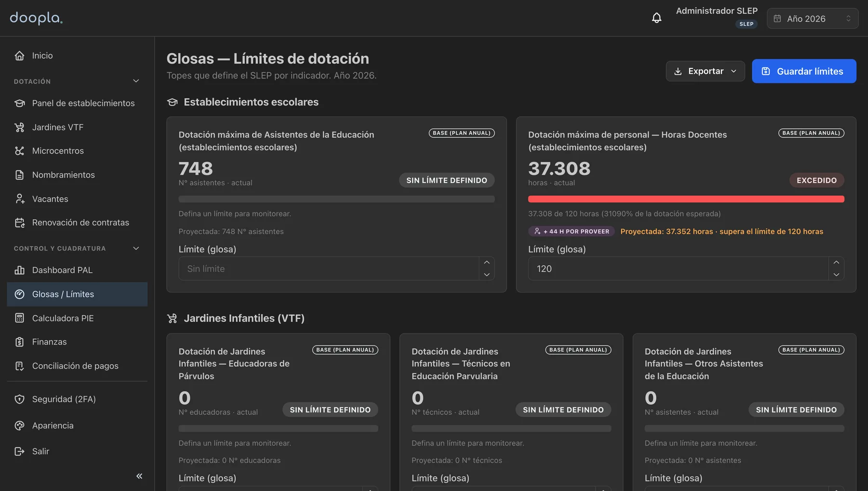The height and width of the screenshot is (491, 868).
Task: Open the Año 2026 year dropdown
Action: (x=813, y=18)
